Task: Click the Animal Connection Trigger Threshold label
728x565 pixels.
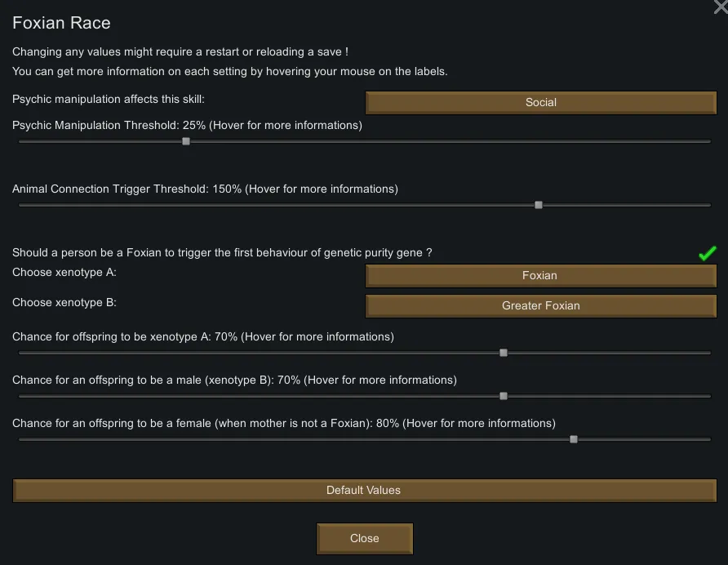Action: [x=205, y=189]
